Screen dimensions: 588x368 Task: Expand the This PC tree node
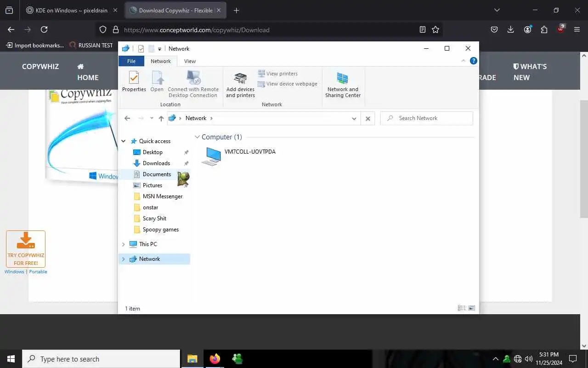tap(123, 244)
